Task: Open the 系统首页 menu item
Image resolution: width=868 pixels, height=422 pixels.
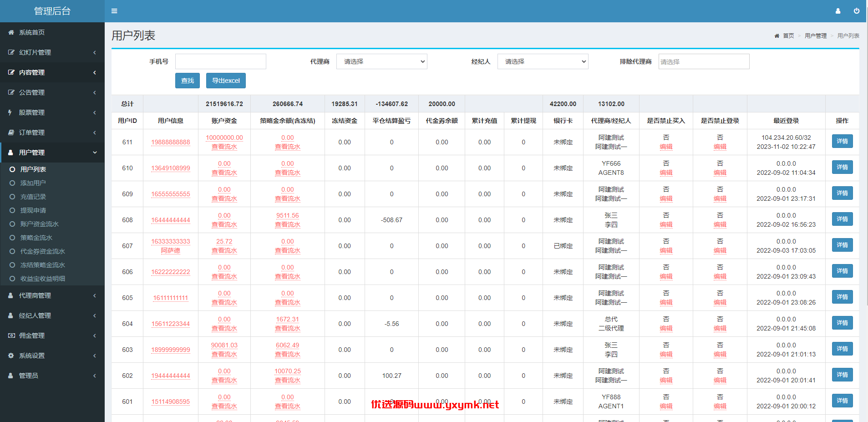Action: click(x=52, y=32)
